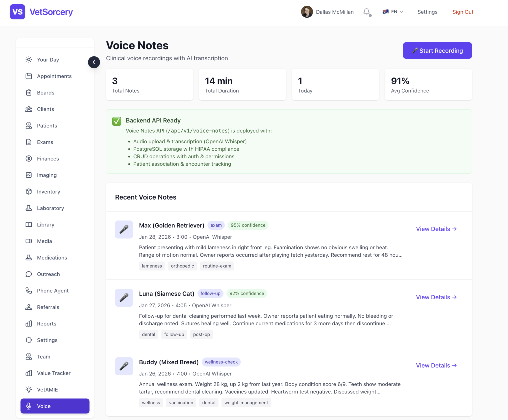Click the Australian flag language selector
Image resolution: width=508 pixels, height=420 pixels.
pyautogui.click(x=385, y=11)
